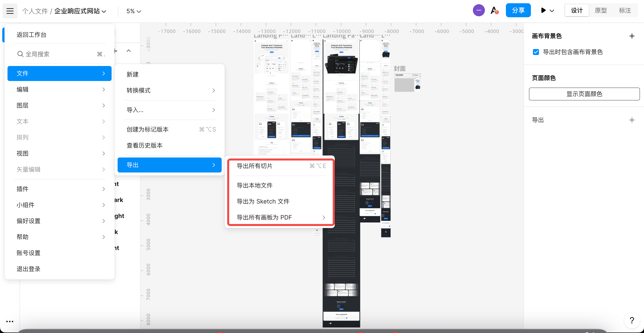Select the 封面 cover thumbnail on canvas
Image resolution: width=644 pixels, height=333 pixels.
(407, 83)
